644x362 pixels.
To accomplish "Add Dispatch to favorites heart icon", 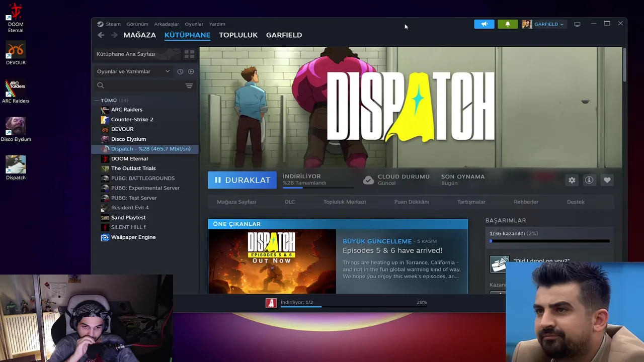I will click(607, 180).
